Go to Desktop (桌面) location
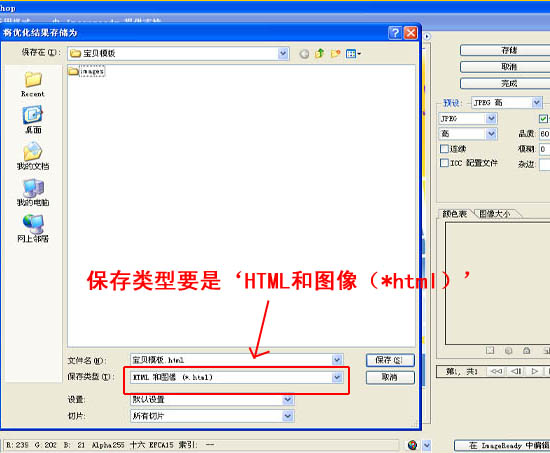This screenshot has height=453, width=550. (33, 120)
